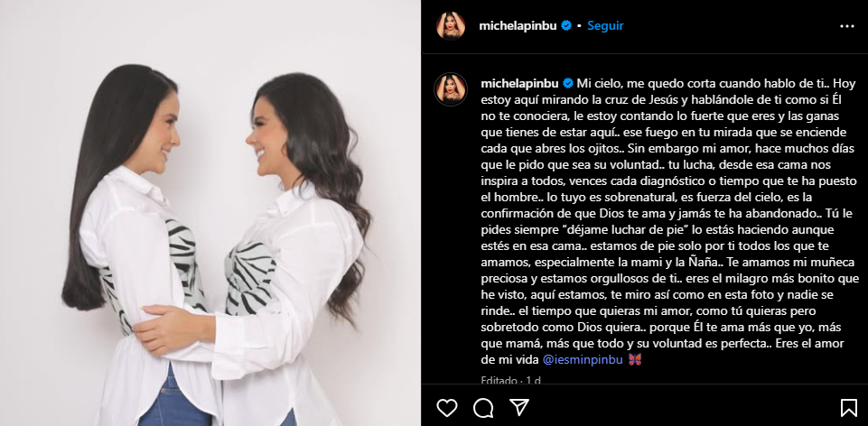Open the three-dot more options menu
The image size is (868, 426).
847,26
